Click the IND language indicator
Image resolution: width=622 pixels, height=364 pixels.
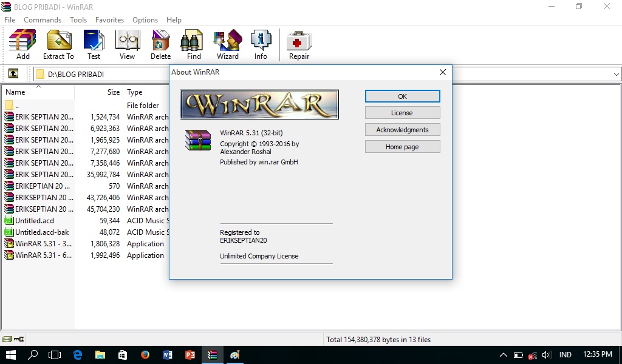pos(566,355)
